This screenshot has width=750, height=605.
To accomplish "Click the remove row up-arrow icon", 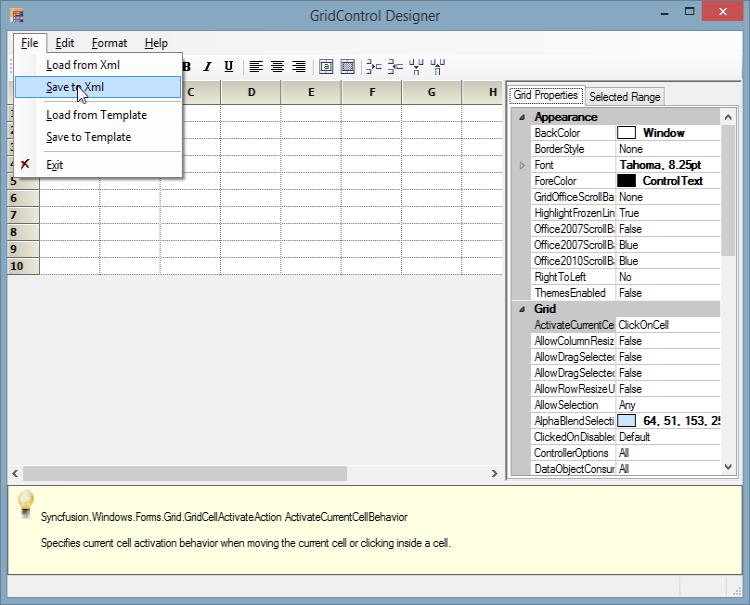I will pyautogui.click(x=438, y=66).
